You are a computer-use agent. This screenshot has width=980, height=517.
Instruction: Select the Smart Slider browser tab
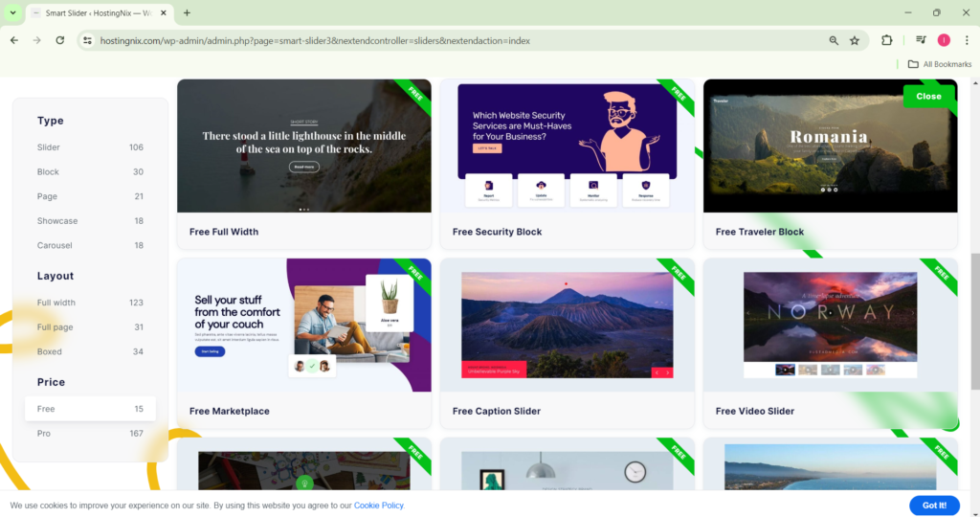click(x=99, y=12)
